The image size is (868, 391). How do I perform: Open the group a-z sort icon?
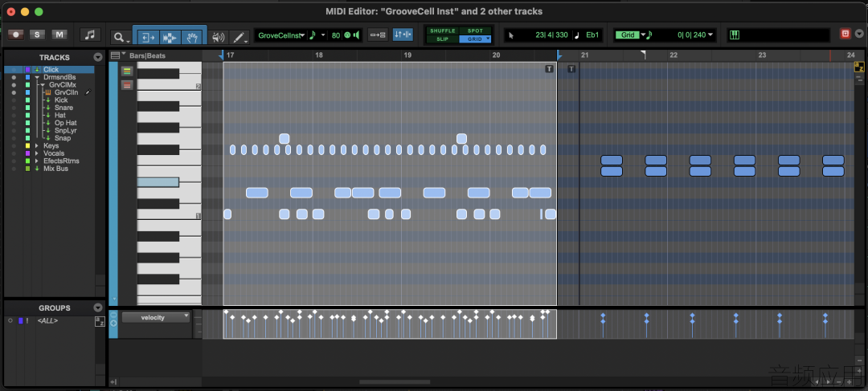pos(100,321)
